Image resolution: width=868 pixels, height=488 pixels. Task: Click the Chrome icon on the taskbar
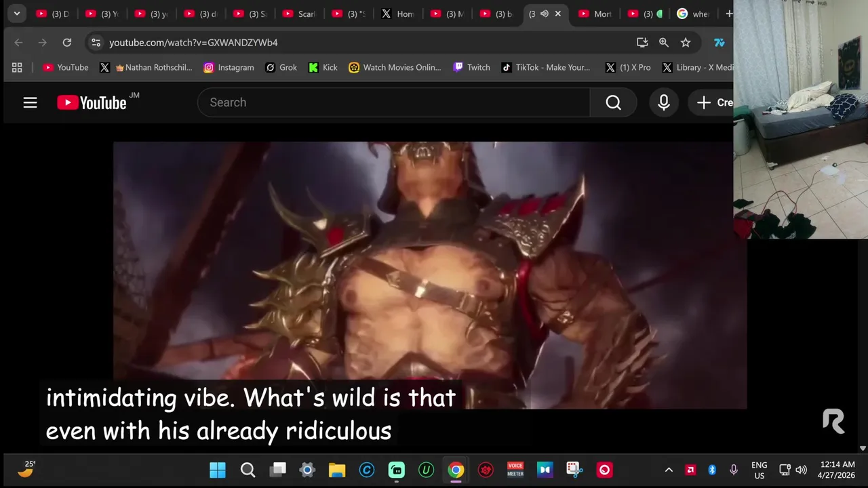[456, 470]
